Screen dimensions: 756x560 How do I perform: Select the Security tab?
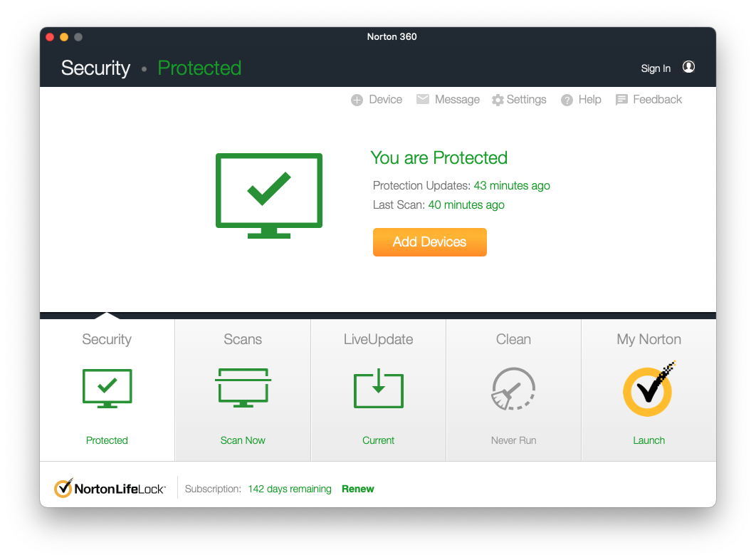tap(107, 390)
